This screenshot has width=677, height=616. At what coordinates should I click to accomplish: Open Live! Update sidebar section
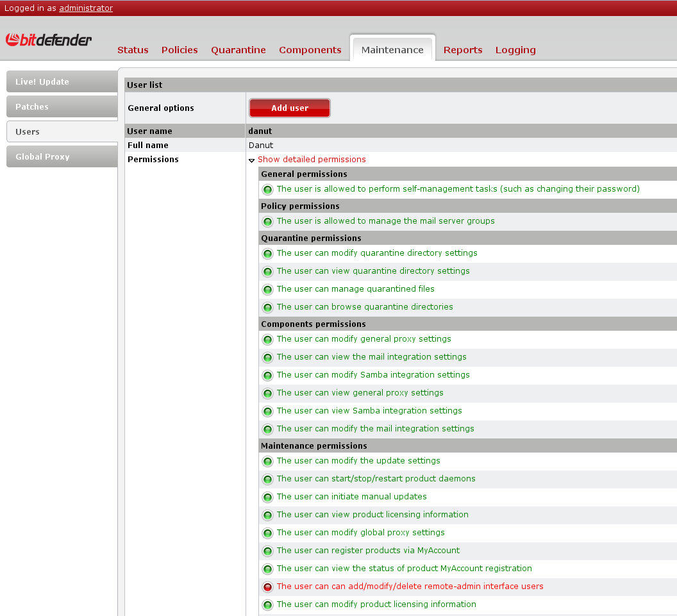point(42,81)
